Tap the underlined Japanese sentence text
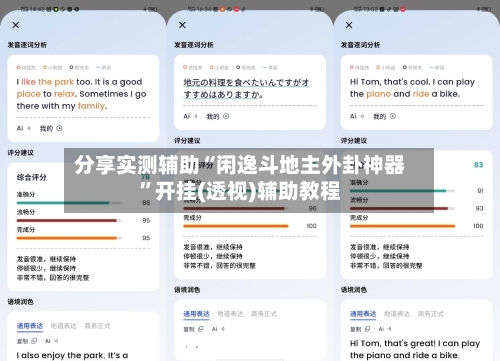Viewport: 500px width, 361px height. tap(246, 88)
